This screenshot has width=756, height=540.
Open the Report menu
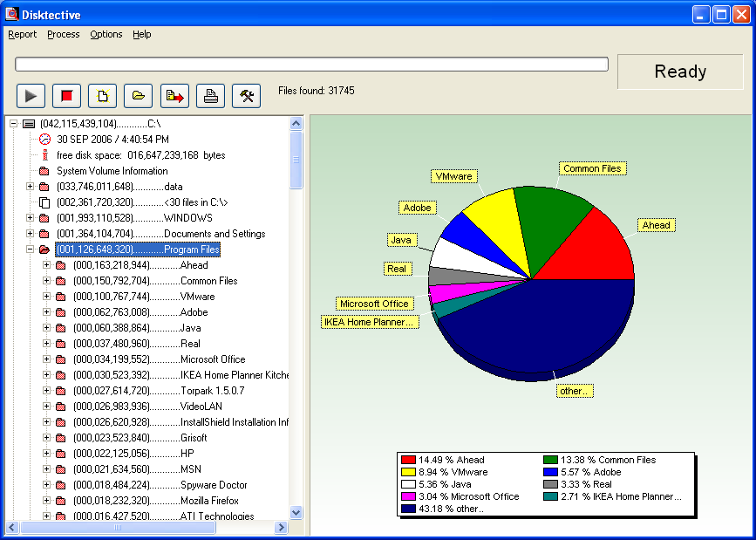click(22, 34)
